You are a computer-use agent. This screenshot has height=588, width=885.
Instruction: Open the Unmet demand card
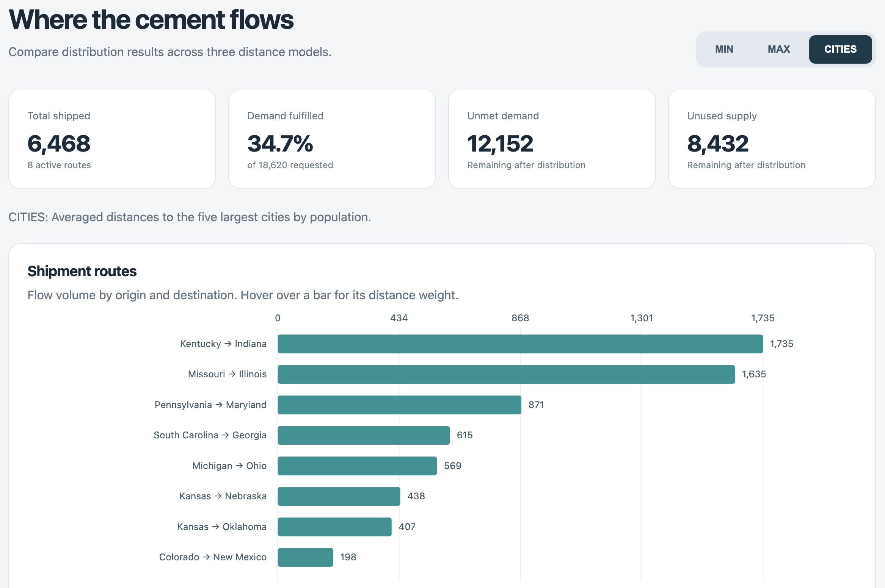[552, 139]
